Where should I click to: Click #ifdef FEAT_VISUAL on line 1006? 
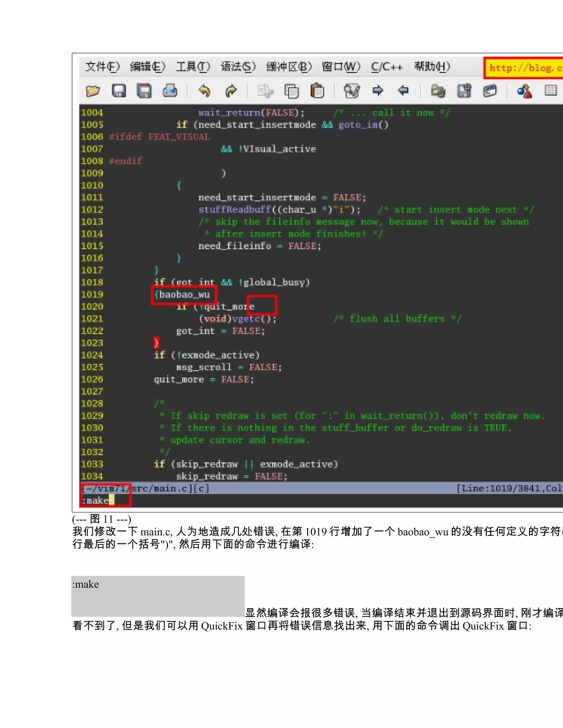pyautogui.click(x=159, y=137)
